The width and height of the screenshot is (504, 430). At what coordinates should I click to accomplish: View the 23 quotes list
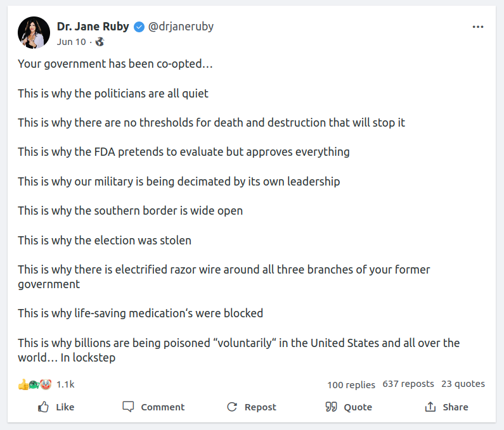463,384
